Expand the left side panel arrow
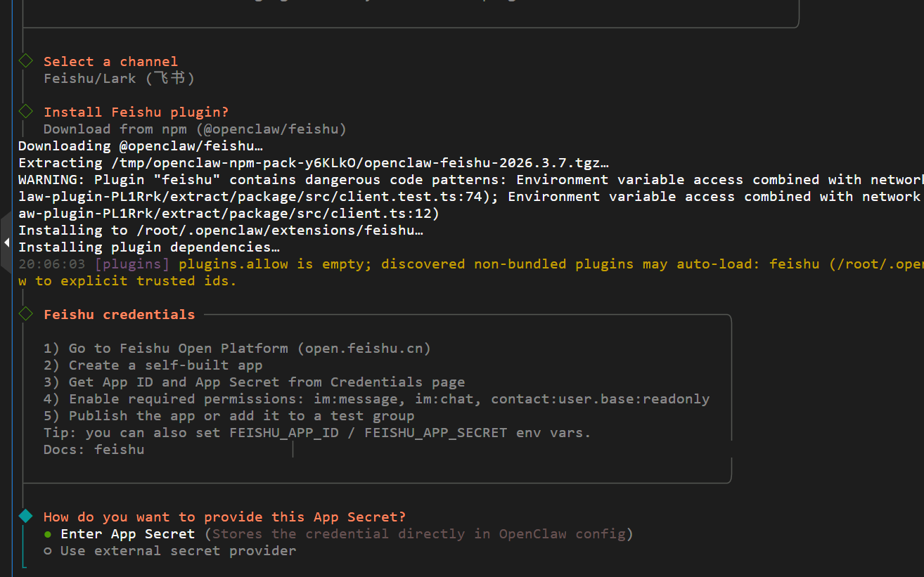 click(x=6, y=242)
